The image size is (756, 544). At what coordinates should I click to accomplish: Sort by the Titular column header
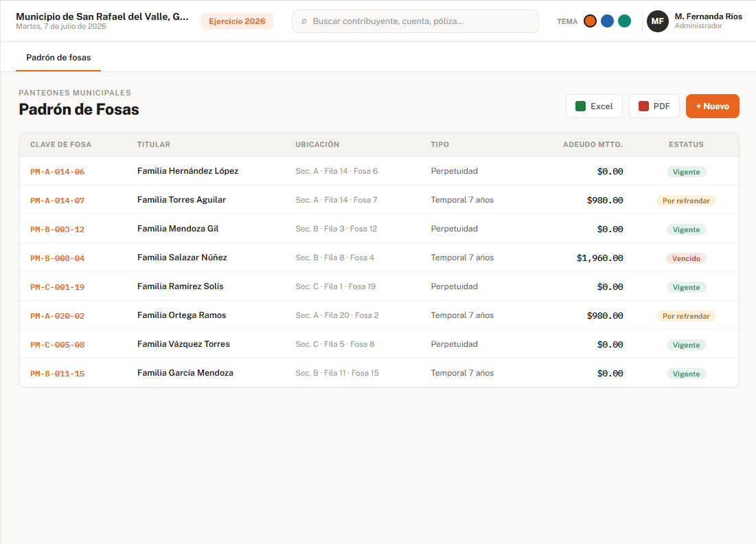coord(154,144)
